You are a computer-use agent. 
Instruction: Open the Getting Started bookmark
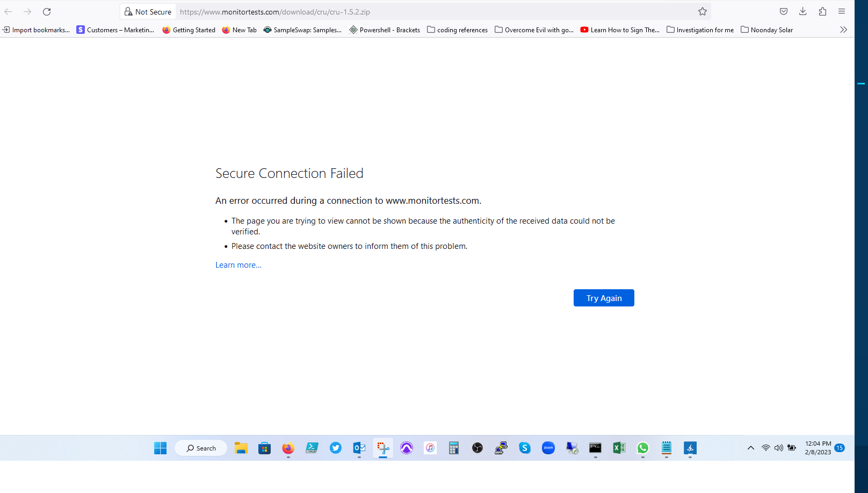(189, 30)
